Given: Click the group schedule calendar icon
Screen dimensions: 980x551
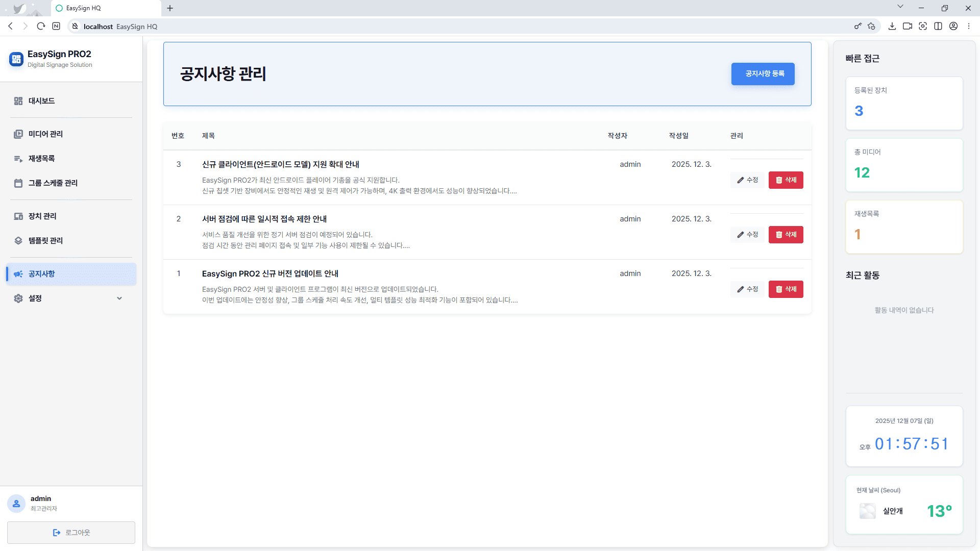Looking at the screenshot, I should click(18, 183).
